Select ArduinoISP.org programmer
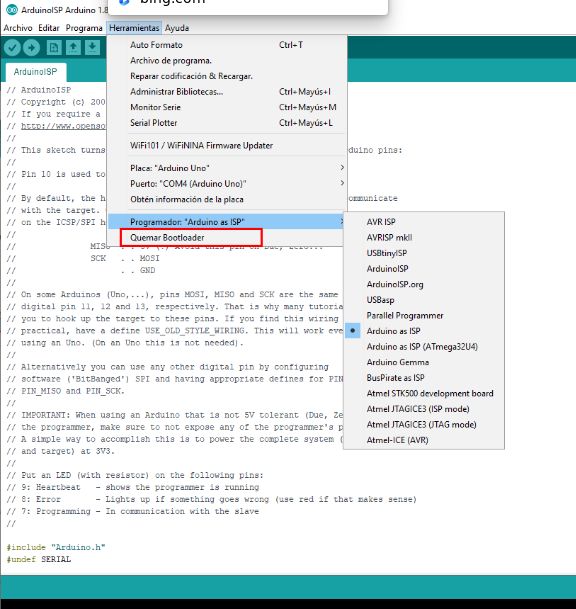576x609 pixels. coord(424,284)
